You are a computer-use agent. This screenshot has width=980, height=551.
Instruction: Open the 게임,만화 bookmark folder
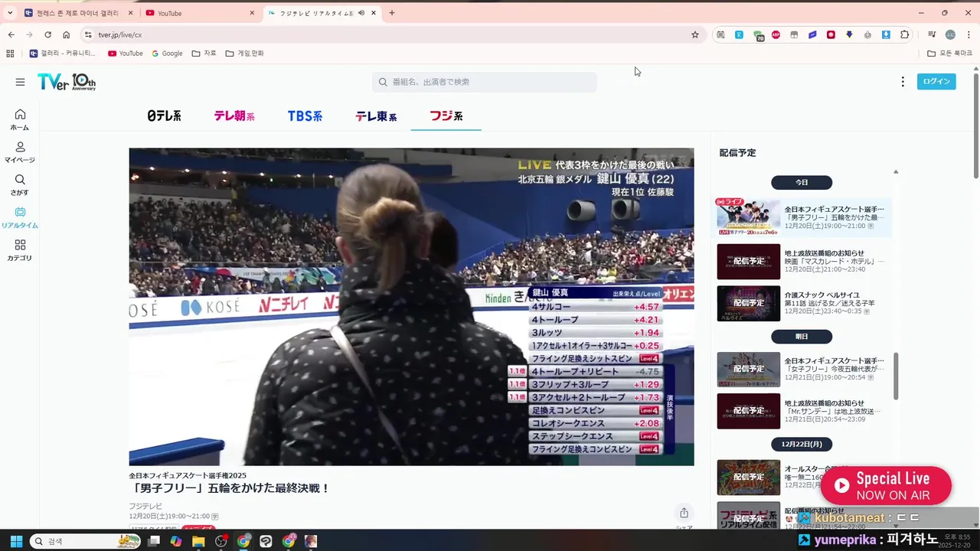coord(244,54)
